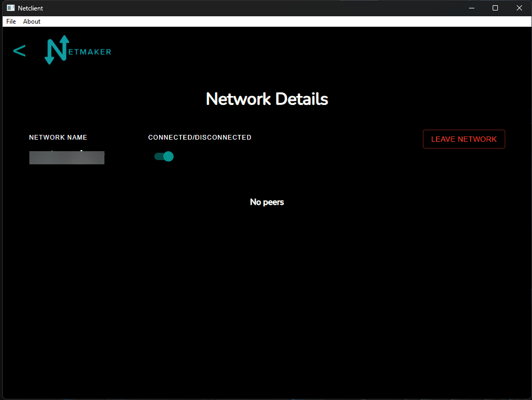The image size is (532, 400).
Task: Click the "CONNECTED/DISCONNECTED" label
Action: pyautogui.click(x=199, y=137)
